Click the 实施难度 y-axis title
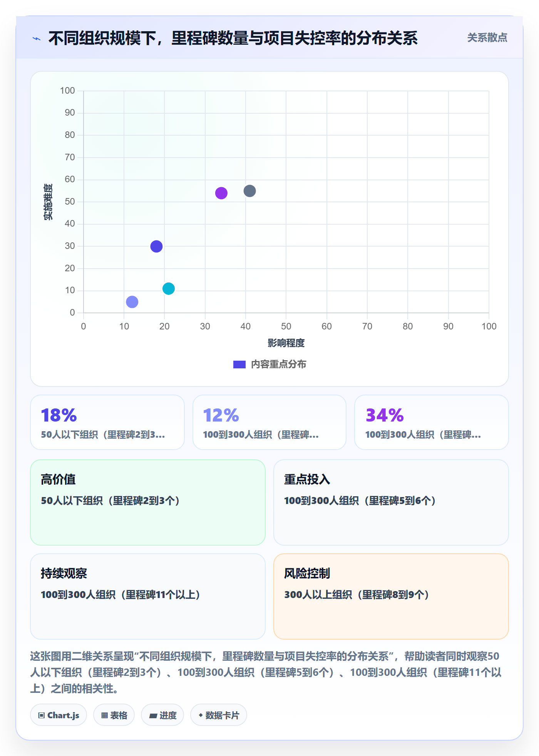This screenshot has height=756, width=539. click(48, 202)
